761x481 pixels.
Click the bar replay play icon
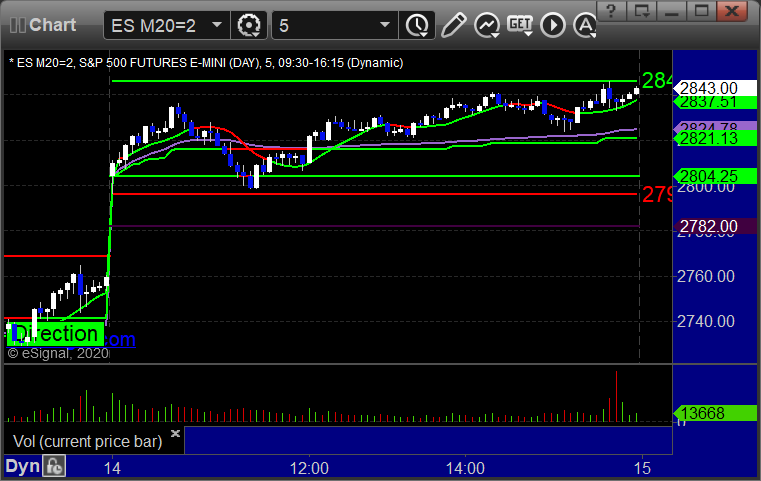[x=553, y=25]
